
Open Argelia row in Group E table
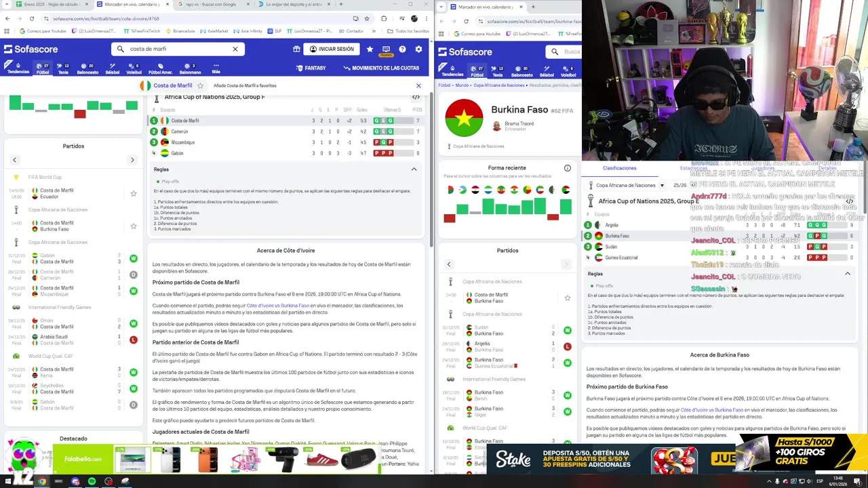tap(719, 225)
